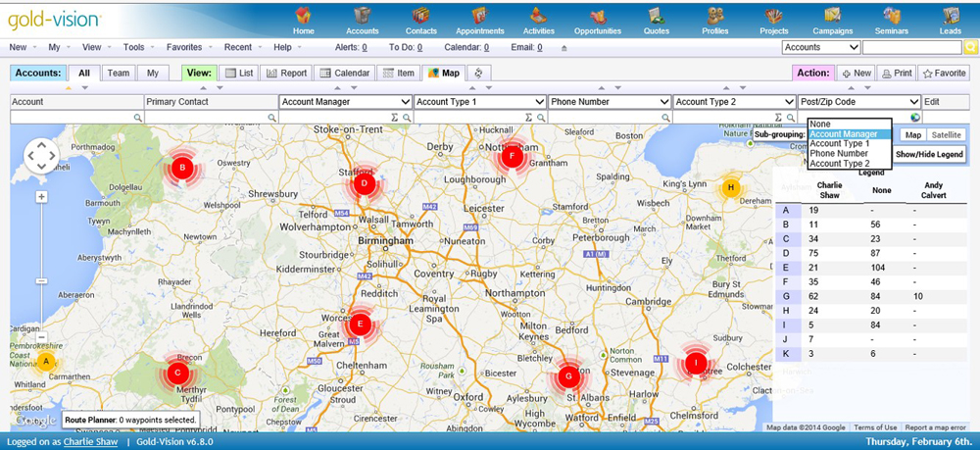
Task: Click the Show/Hide Legend button
Action: (929, 154)
